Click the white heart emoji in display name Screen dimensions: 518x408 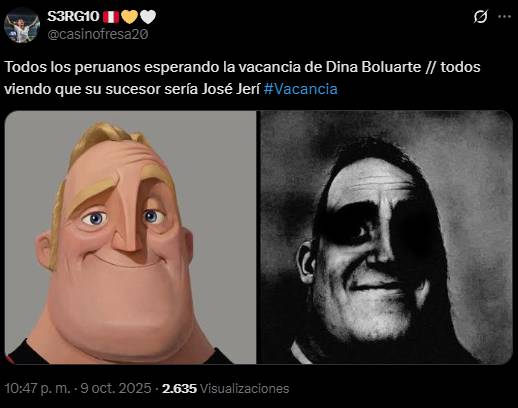(x=148, y=17)
